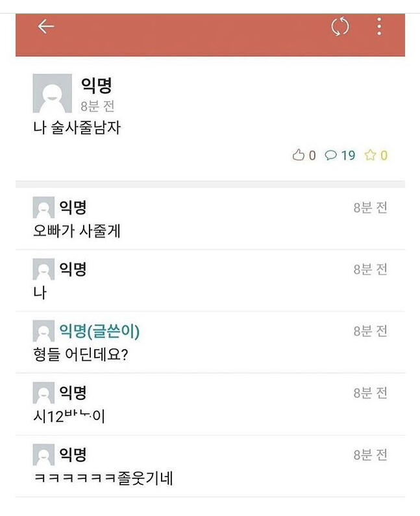420x516 pixels.
Task: Like the post with thumbs-up icon
Action: coord(299,155)
